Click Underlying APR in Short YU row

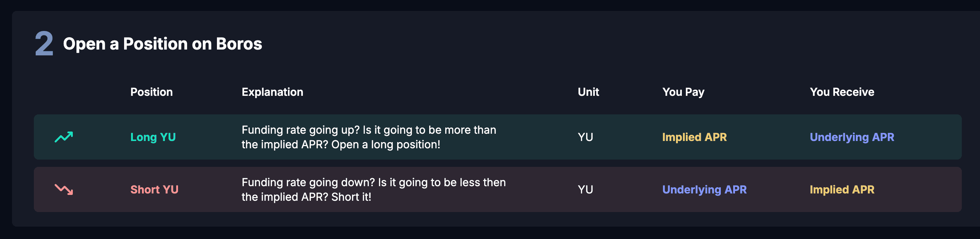pos(704,189)
